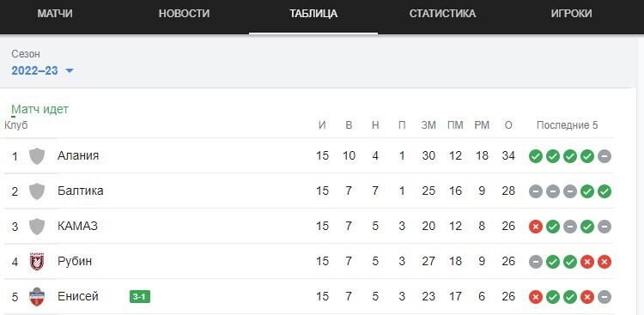Viewport: 644px width, 315px height.
Task: Go to the Статистика tab
Action: [442, 14]
